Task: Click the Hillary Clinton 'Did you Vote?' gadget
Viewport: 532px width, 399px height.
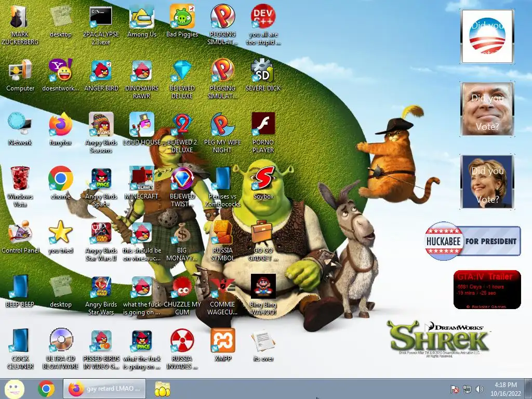Action: (487, 181)
